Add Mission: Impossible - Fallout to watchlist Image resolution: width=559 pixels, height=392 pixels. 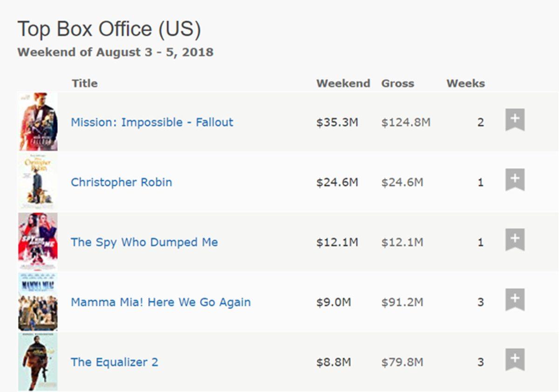515,120
